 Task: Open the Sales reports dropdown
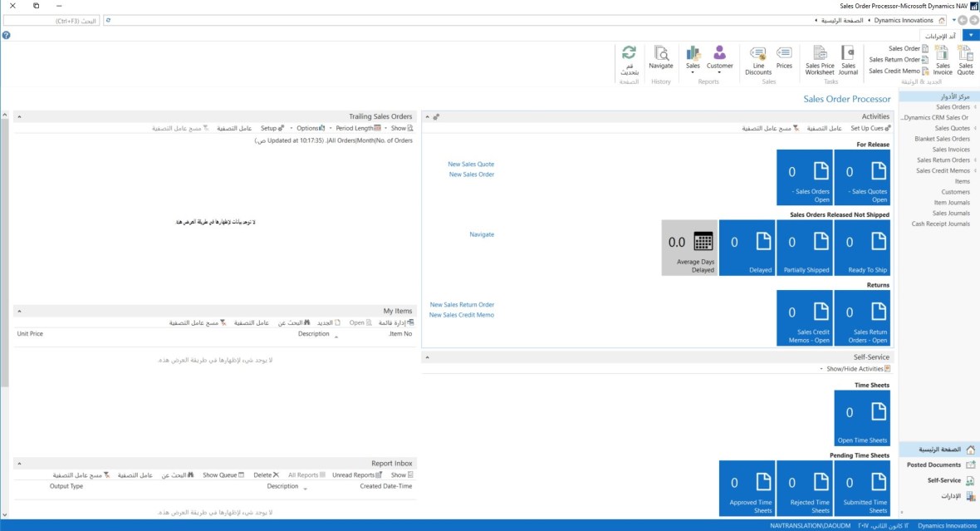click(x=693, y=59)
